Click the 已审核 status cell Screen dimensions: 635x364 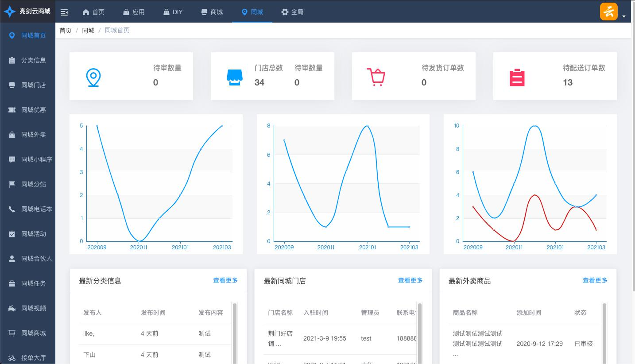tap(584, 344)
